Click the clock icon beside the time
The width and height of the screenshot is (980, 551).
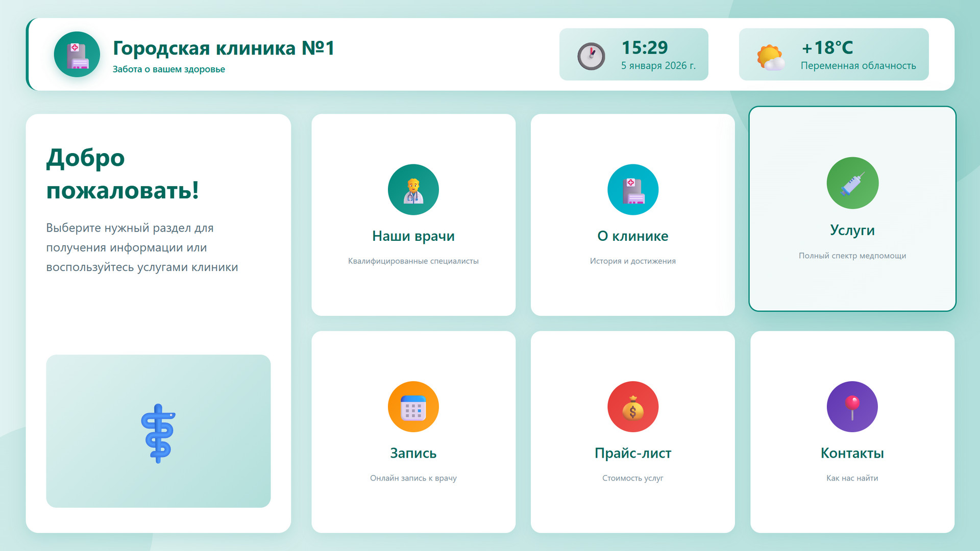point(591,56)
